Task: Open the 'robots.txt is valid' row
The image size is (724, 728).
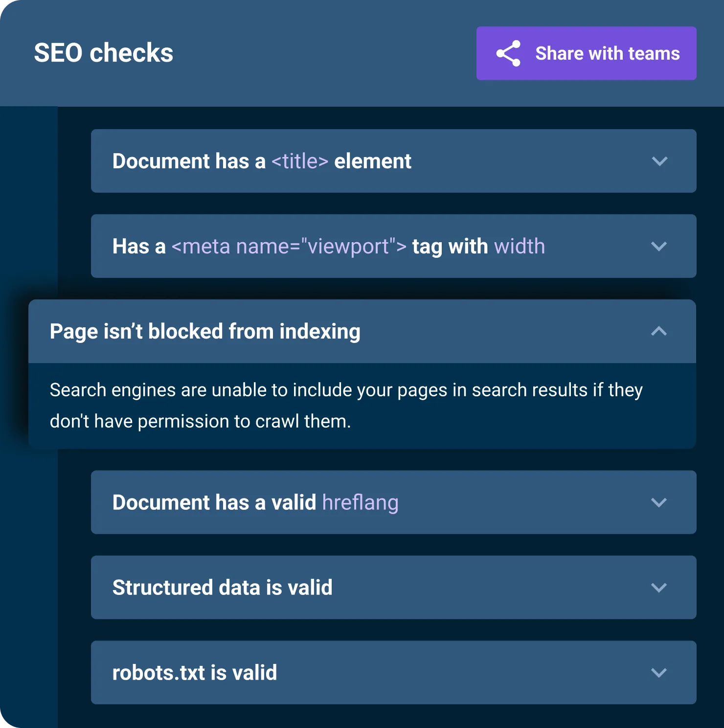Action: coord(195,673)
